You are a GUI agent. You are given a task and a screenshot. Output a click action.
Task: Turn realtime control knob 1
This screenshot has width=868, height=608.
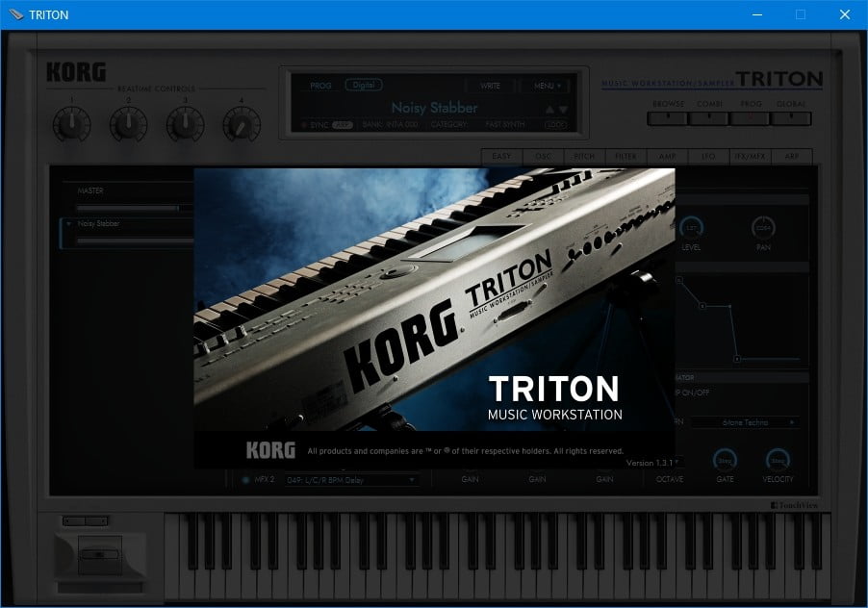tap(72, 124)
